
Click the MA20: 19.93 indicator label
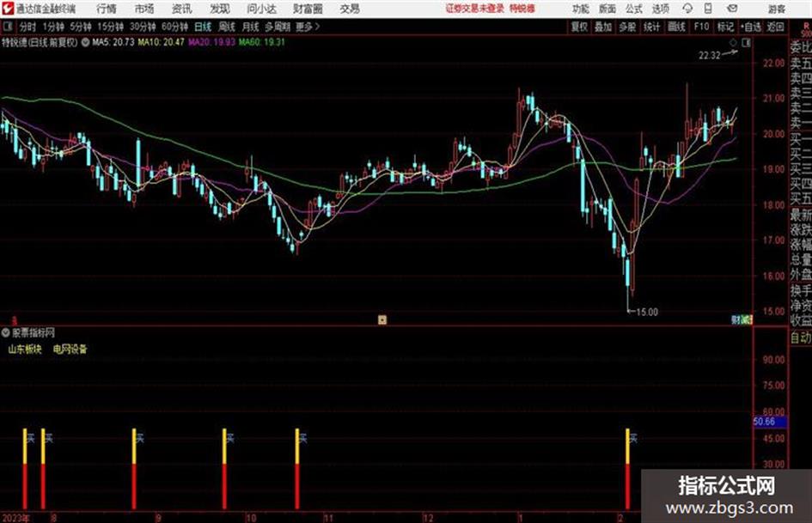pyautogui.click(x=211, y=42)
